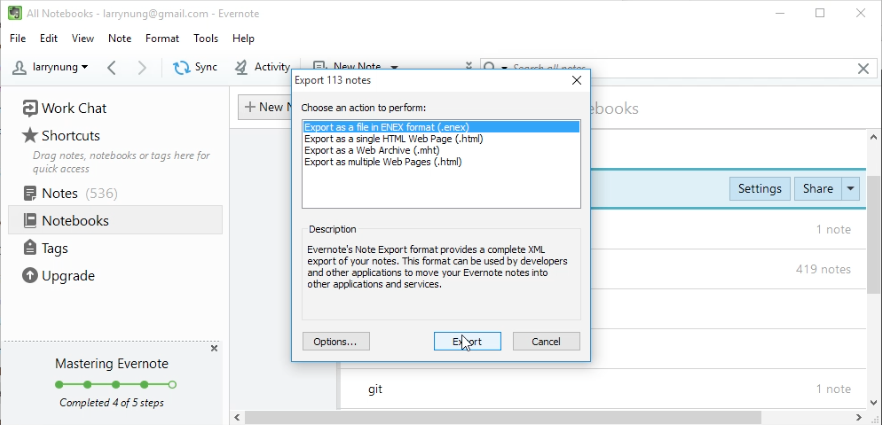
Task: Expand the Share dropdown arrow
Action: (850, 189)
